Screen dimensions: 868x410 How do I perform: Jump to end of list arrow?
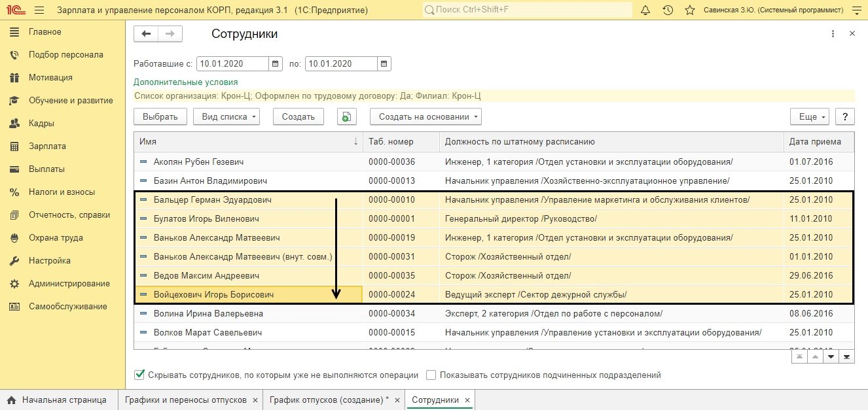point(846,357)
